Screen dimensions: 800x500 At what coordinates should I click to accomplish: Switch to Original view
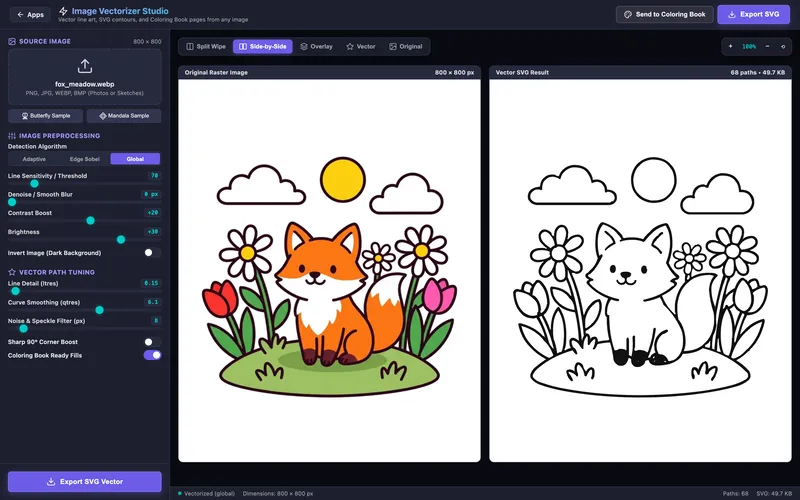point(406,46)
